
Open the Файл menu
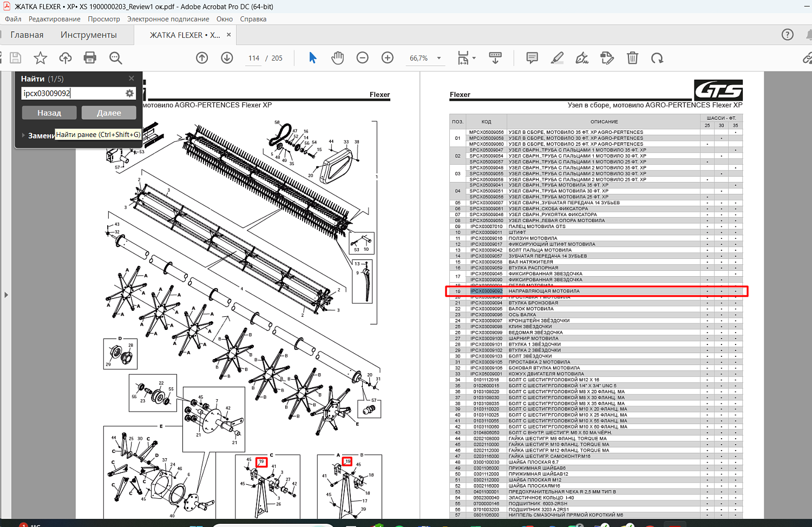(13, 19)
